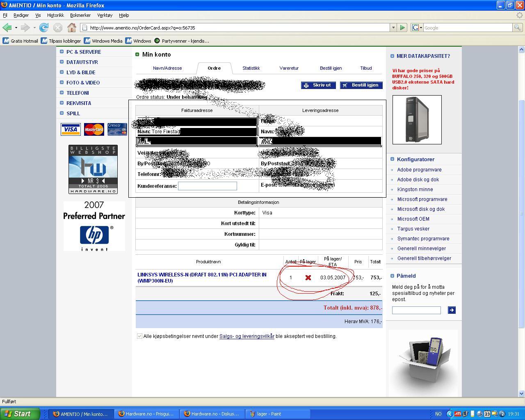The width and height of the screenshot is (525, 420).
Task: Select the Ordre tab
Action: click(x=214, y=68)
